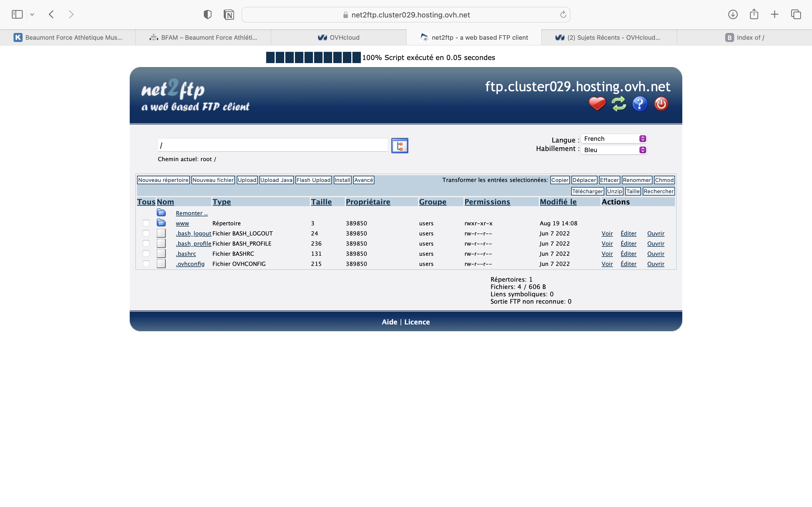This screenshot has width=812, height=507.
Task: Select the .ovhconfig file checkbox
Action: (x=146, y=264)
